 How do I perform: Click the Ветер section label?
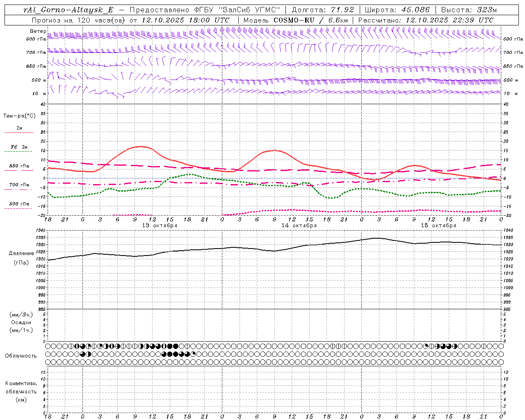(38, 31)
